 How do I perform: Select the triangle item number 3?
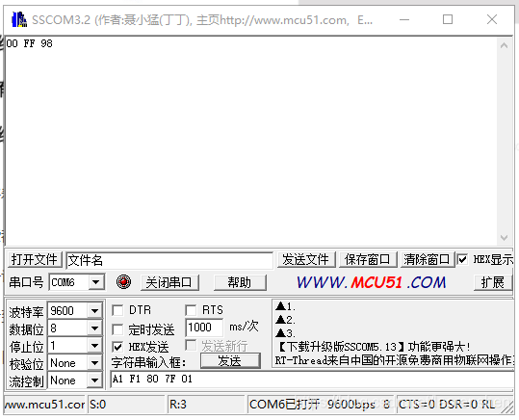285,333
